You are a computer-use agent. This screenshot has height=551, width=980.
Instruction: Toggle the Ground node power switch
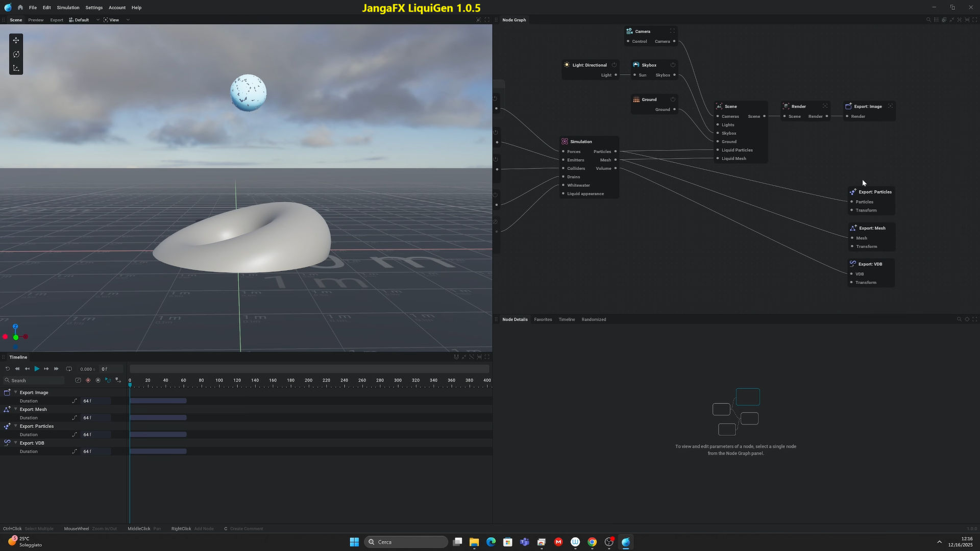tap(672, 99)
